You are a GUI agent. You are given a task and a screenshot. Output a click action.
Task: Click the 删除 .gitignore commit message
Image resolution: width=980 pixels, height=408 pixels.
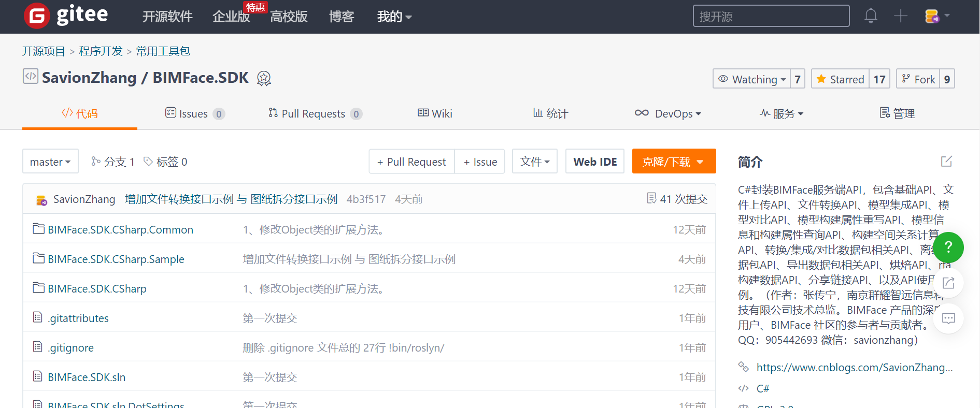coord(344,347)
